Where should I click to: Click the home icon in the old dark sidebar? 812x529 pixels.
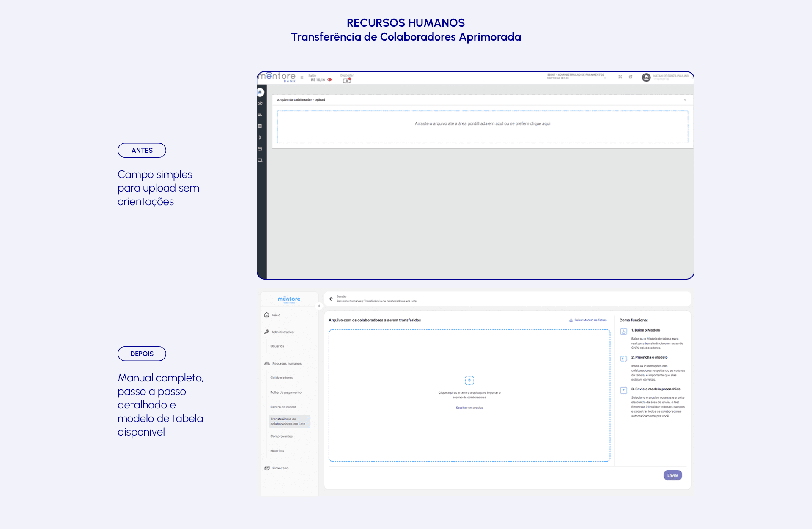(x=260, y=92)
